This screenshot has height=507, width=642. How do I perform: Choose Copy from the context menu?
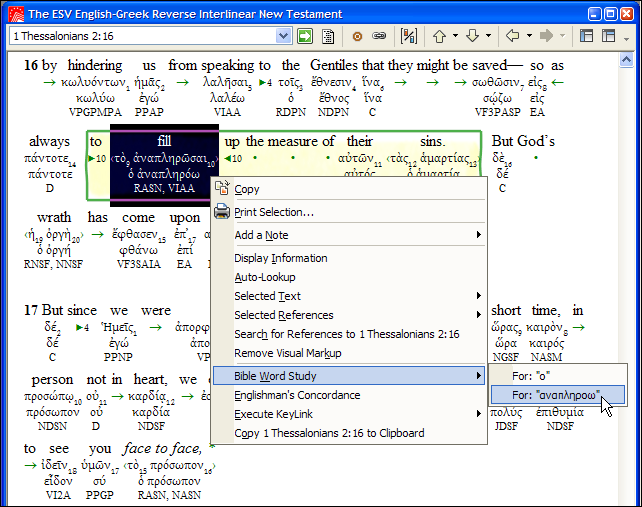(x=246, y=189)
